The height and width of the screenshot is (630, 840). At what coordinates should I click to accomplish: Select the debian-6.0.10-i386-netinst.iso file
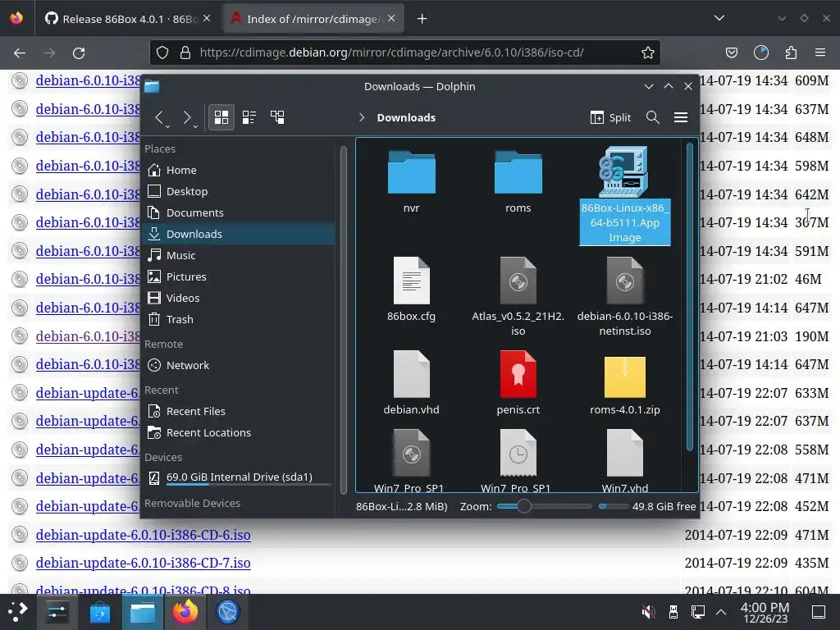tap(624, 281)
